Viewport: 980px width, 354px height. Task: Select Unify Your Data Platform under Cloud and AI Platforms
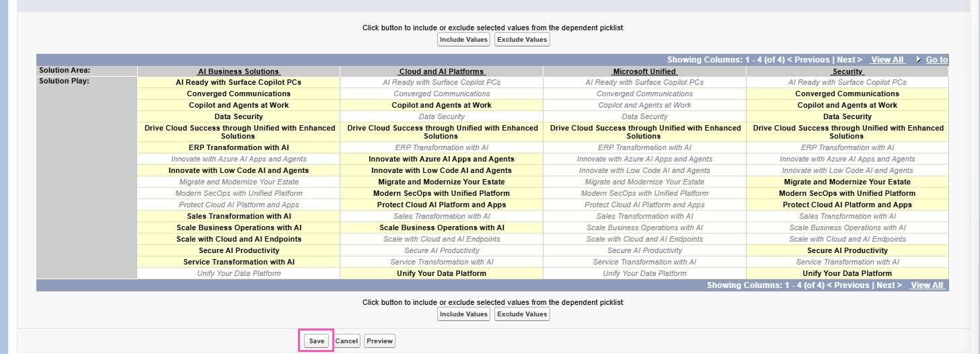click(441, 273)
